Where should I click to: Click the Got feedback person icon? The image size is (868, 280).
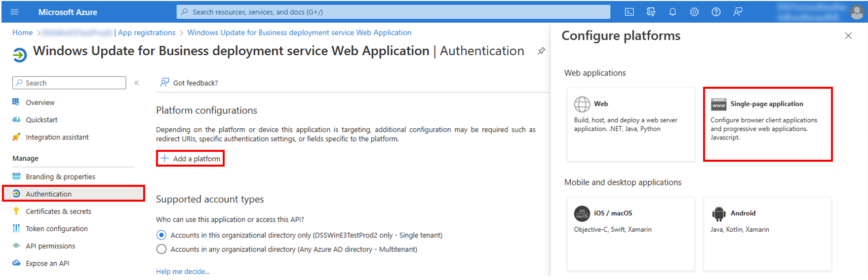coord(164,82)
